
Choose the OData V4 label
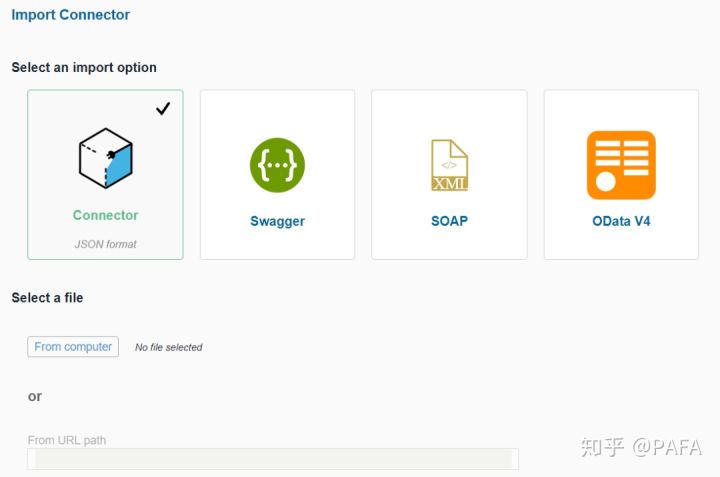[x=621, y=221]
